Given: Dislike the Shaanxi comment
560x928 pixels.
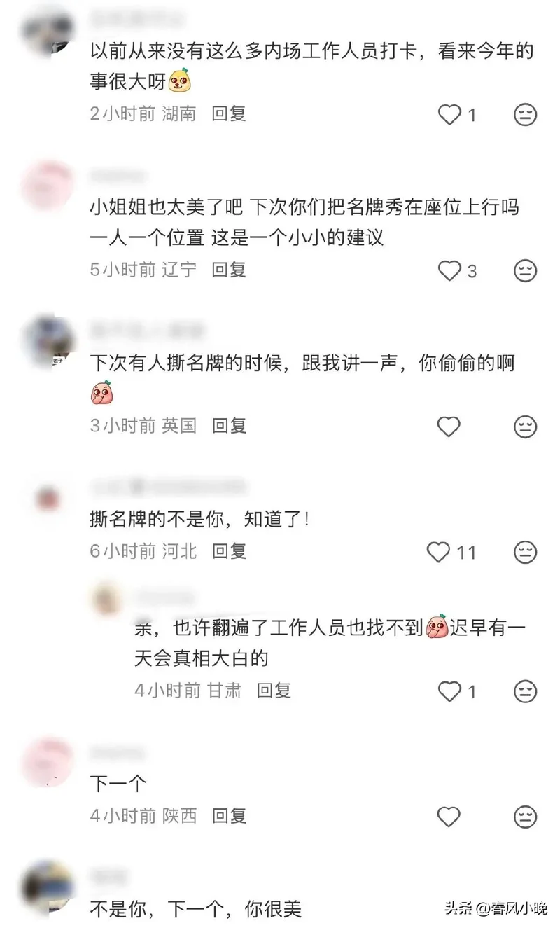Looking at the screenshot, I should (525, 817).
